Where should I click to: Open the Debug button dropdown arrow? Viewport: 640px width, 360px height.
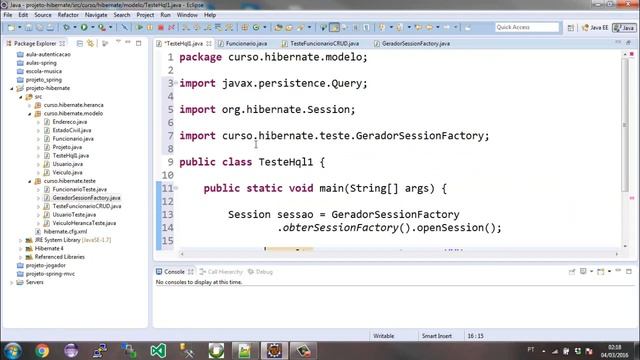point(75,27)
